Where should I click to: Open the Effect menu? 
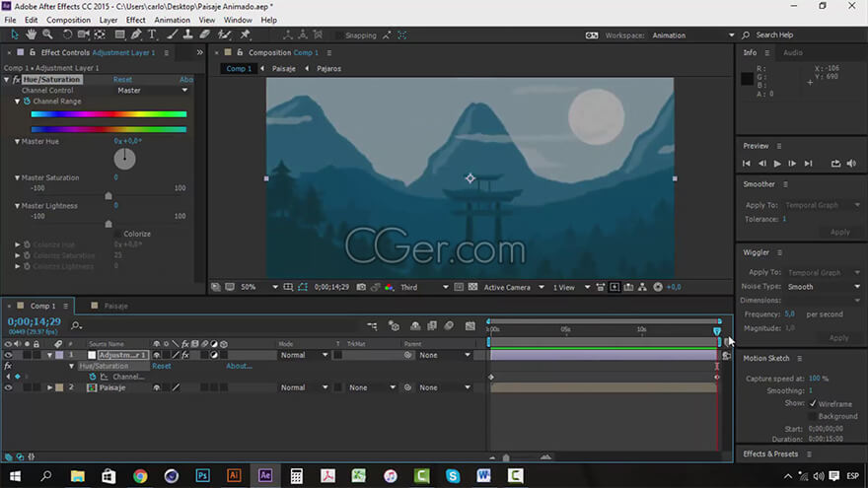[136, 20]
